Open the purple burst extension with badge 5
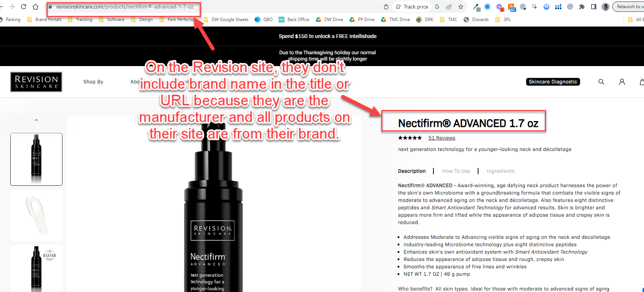 [500, 7]
